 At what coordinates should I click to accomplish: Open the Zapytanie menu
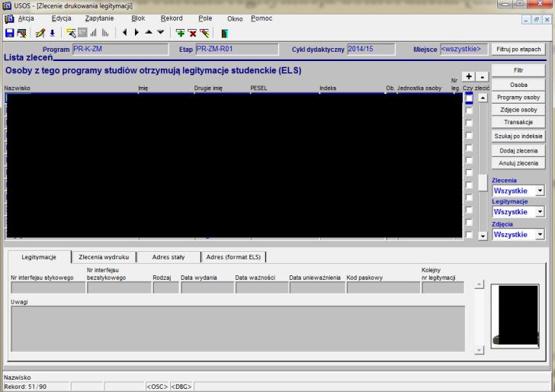point(99,18)
